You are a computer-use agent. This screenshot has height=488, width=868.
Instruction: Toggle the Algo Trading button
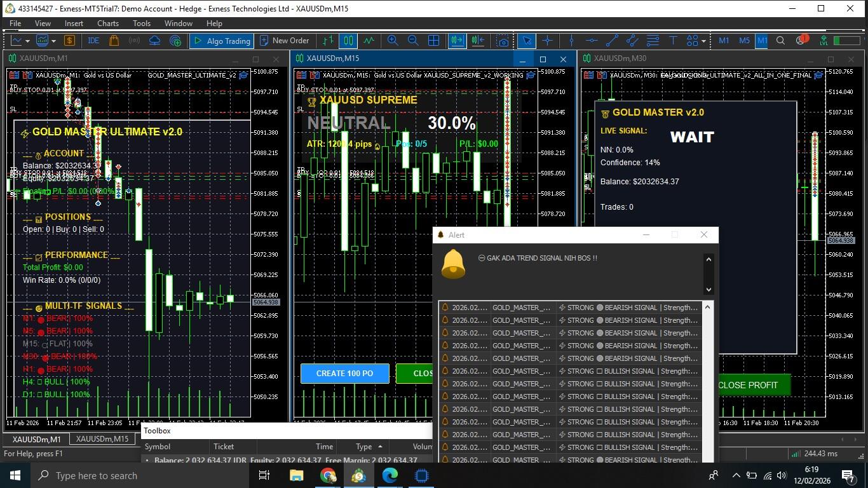click(x=222, y=41)
